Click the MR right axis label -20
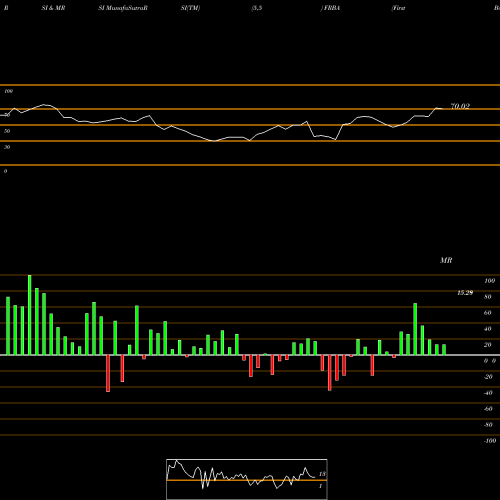 488,377
